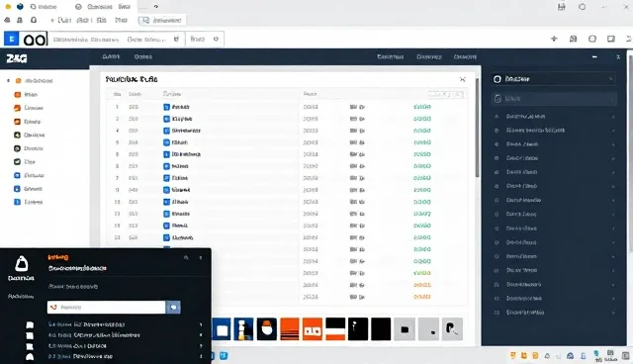Open the black, white and orange banded thumbnail
633x364 pixels.
tap(335, 329)
